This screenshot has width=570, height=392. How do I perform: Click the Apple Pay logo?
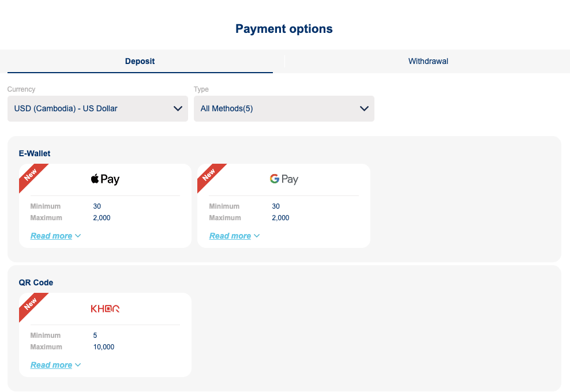pyautogui.click(x=105, y=179)
